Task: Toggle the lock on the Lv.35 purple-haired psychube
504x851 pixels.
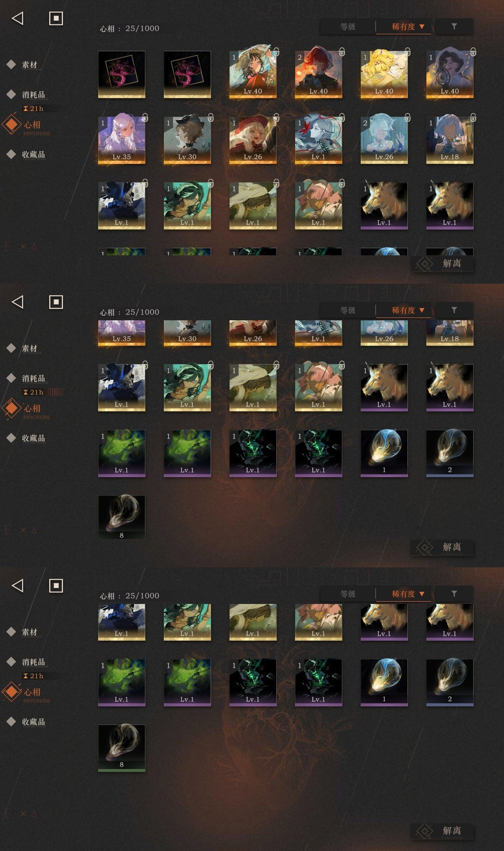Action: [x=145, y=117]
